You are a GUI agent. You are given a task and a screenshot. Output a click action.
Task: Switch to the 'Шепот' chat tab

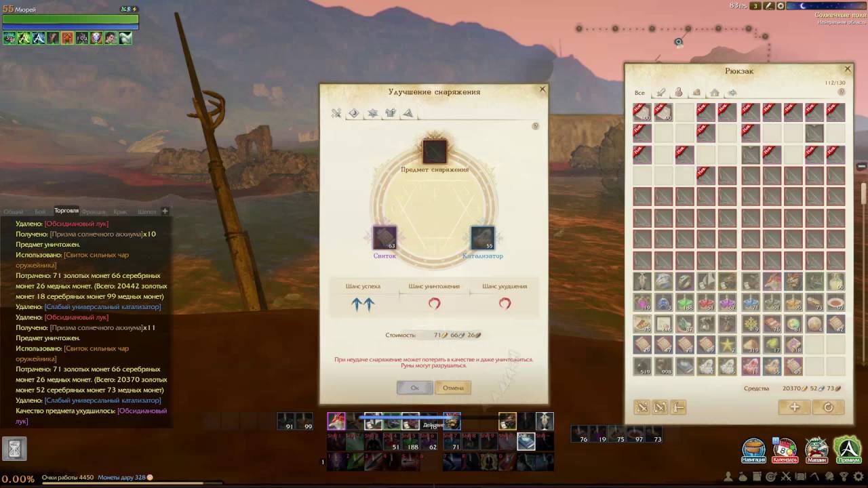147,211
